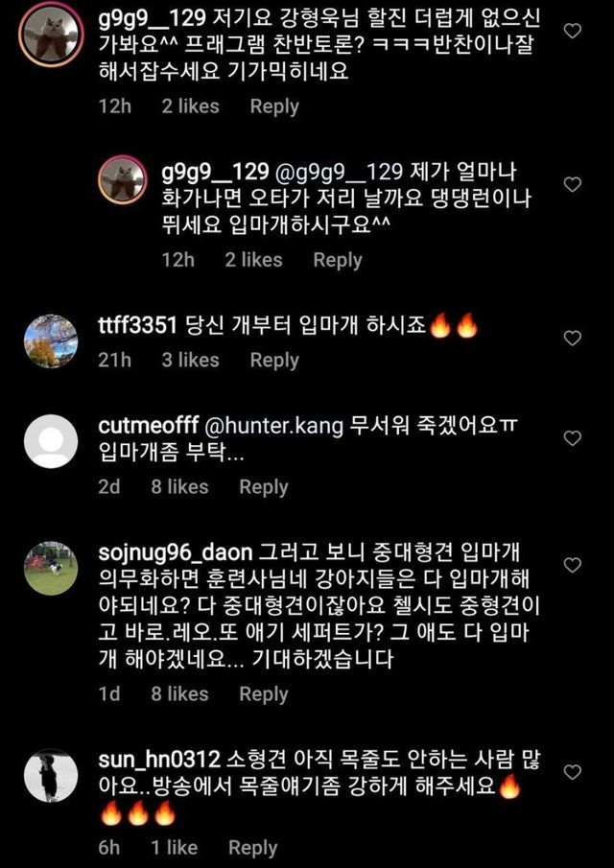Screen dimensions: 614x868
Task: Like the comment by sun_hn0312
Action: coord(572,772)
